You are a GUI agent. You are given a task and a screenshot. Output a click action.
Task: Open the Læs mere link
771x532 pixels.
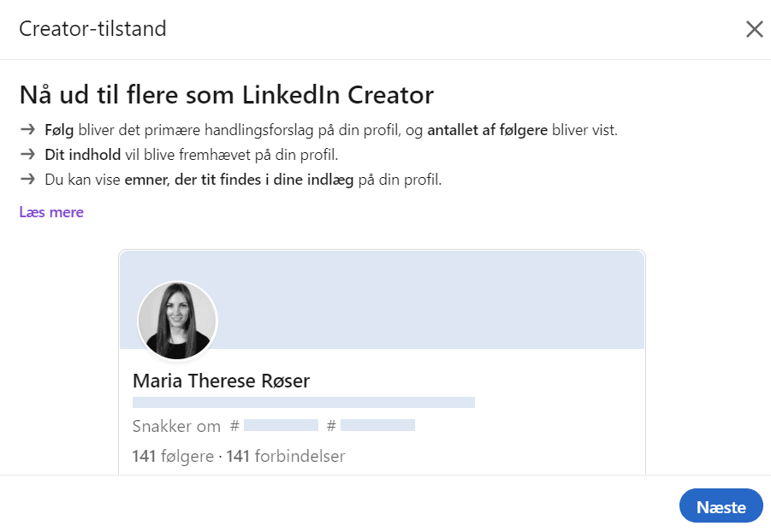tap(51, 212)
